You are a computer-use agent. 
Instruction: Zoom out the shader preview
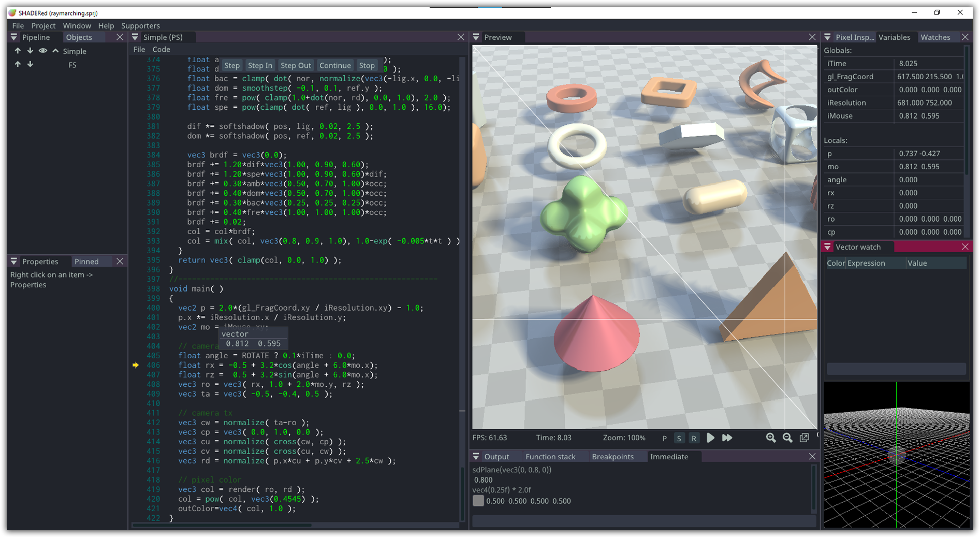click(x=787, y=438)
